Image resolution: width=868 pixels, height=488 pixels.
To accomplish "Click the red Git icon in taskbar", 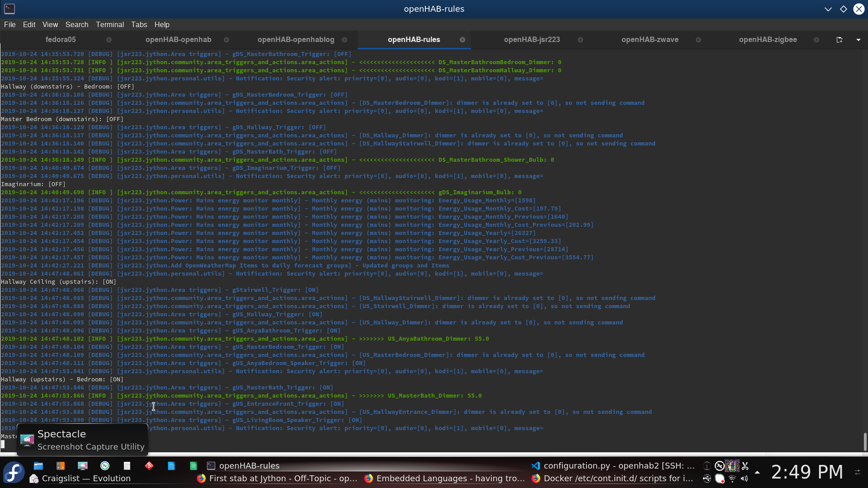I will click(x=149, y=466).
